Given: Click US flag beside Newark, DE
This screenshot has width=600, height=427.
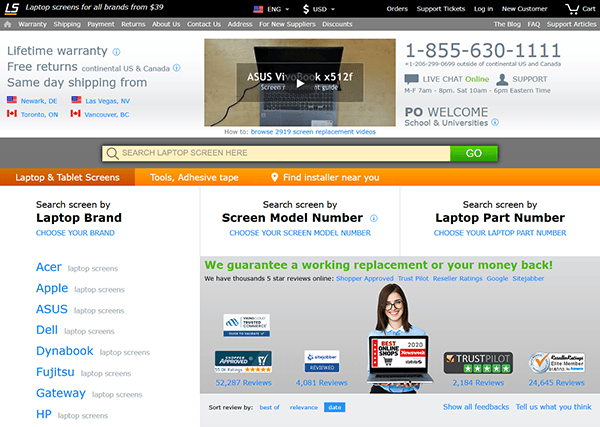Looking at the screenshot, I should click(12, 100).
